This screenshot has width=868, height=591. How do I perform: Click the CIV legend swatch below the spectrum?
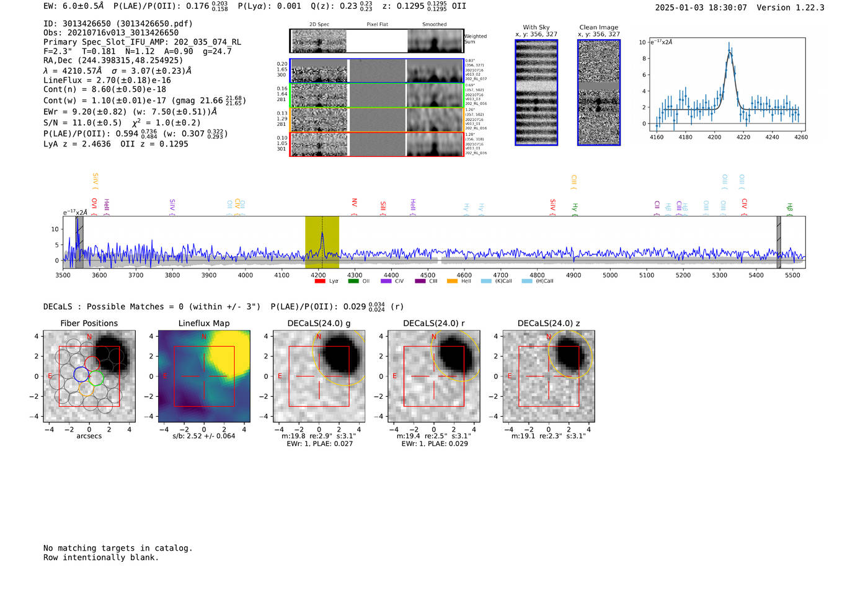(386, 281)
